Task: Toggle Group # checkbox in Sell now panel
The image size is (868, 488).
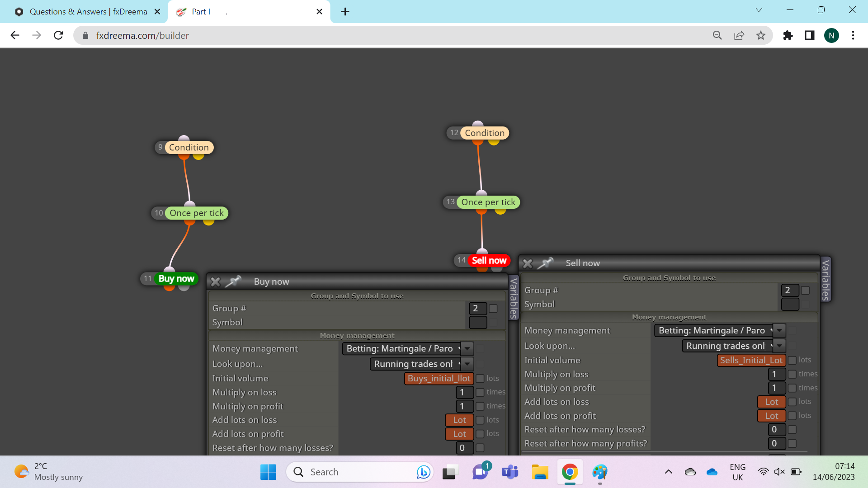Action: [x=805, y=291]
